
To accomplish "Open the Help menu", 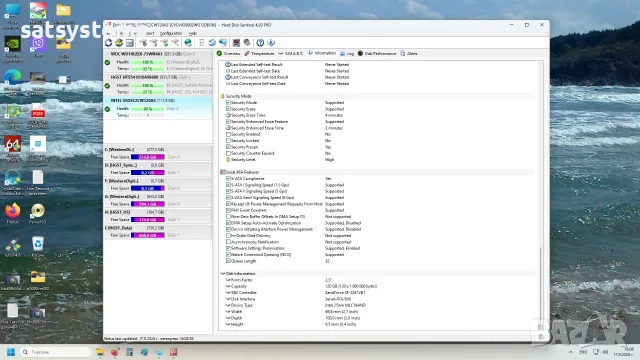I will (193, 33).
